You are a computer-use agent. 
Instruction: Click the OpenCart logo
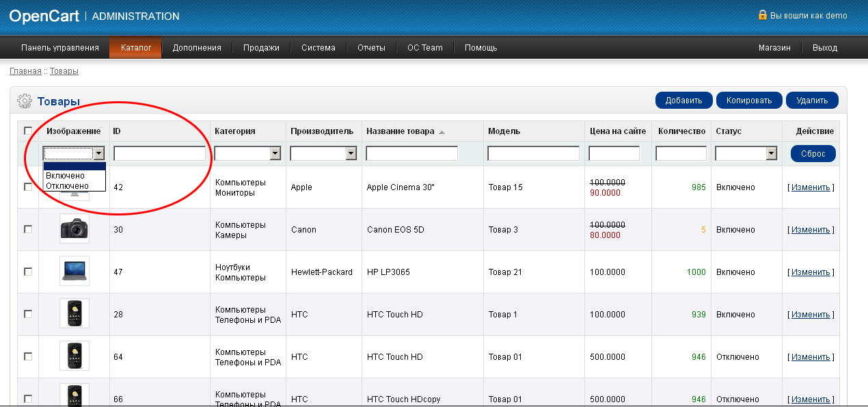point(44,16)
